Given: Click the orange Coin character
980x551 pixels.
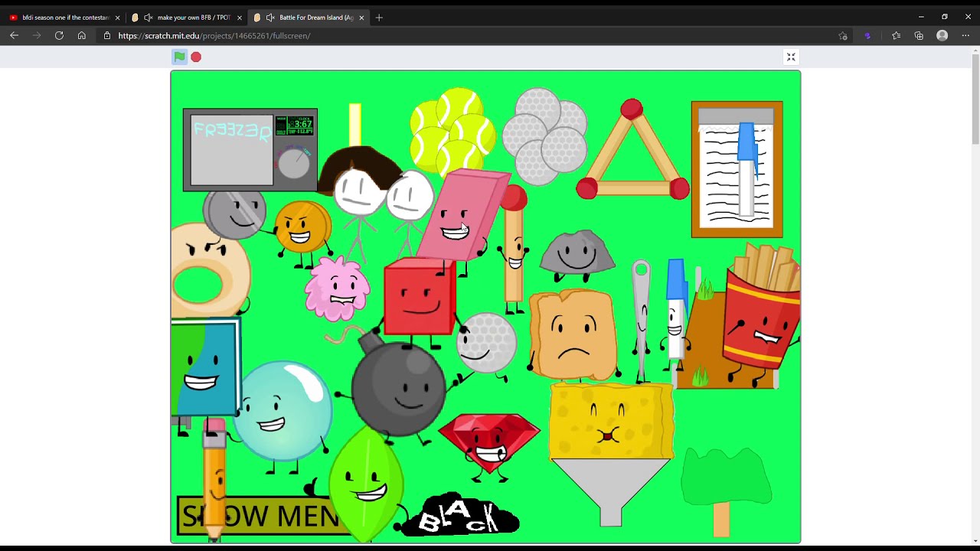Looking at the screenshot, I should (303, 228).
